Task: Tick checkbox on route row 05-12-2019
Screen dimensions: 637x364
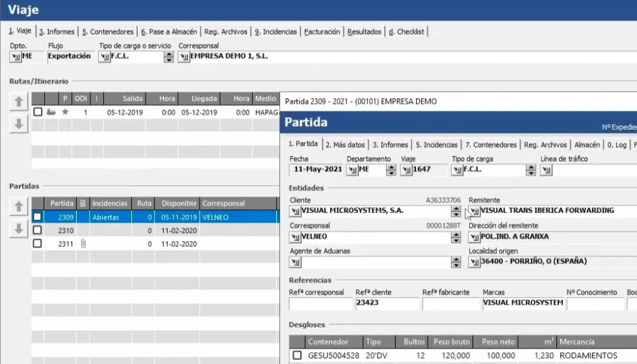Action: [38, 112]
